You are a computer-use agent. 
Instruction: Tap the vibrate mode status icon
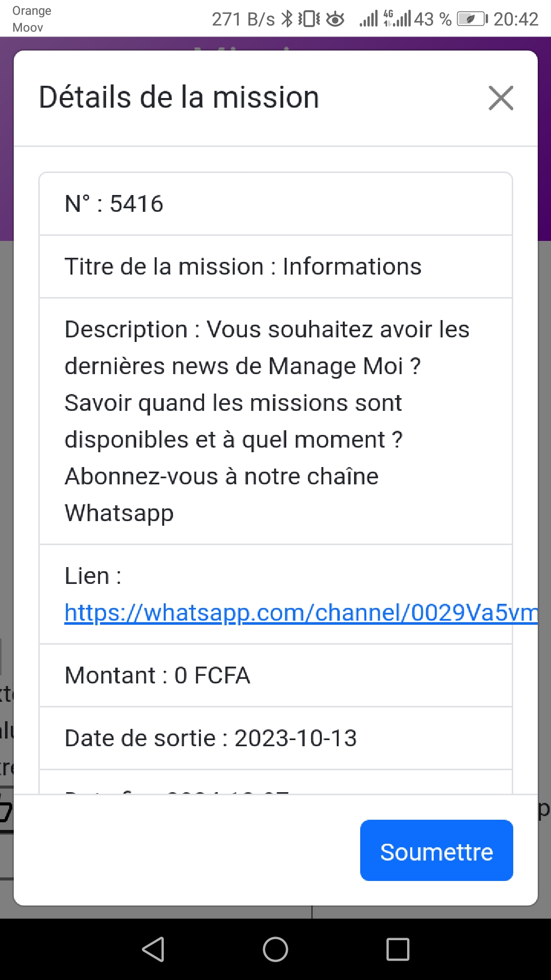(x=309, y=19)
